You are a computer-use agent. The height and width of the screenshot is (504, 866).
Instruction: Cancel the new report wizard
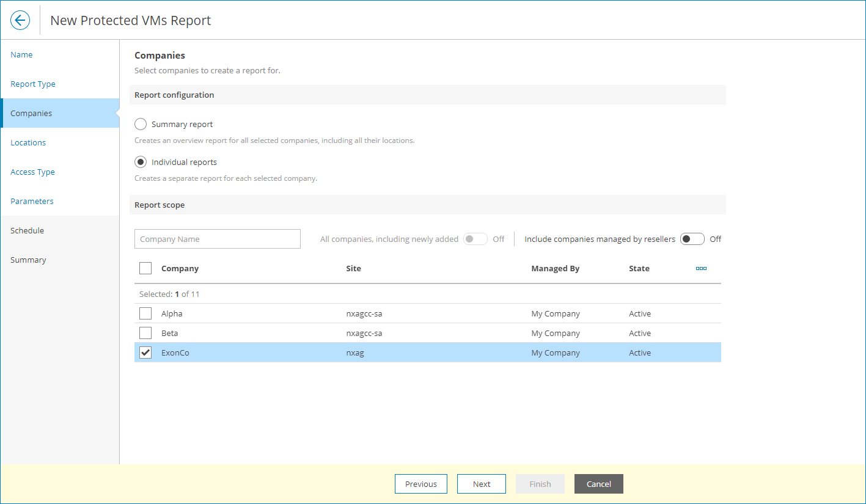click(x=598, y=484)
